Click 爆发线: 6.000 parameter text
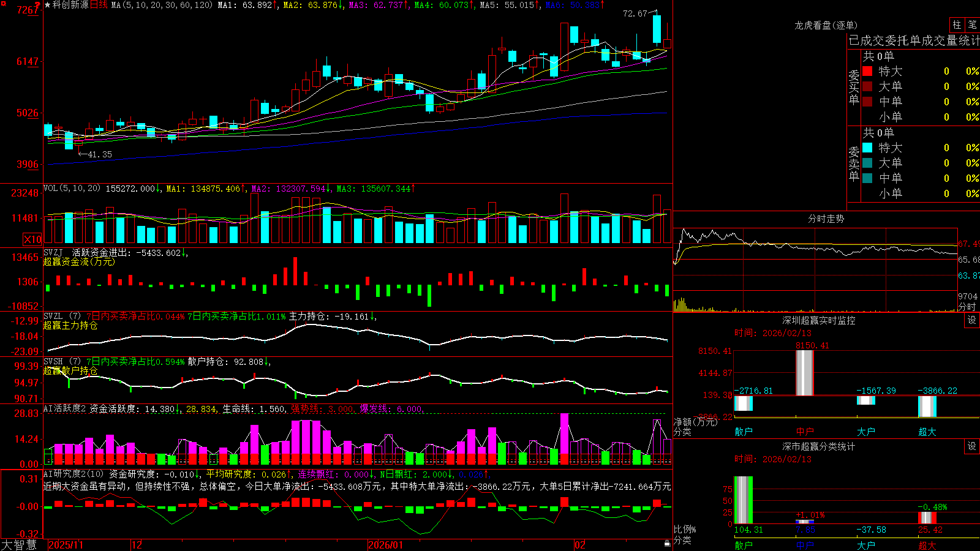 pyautogui.click(x=391, y=409)
